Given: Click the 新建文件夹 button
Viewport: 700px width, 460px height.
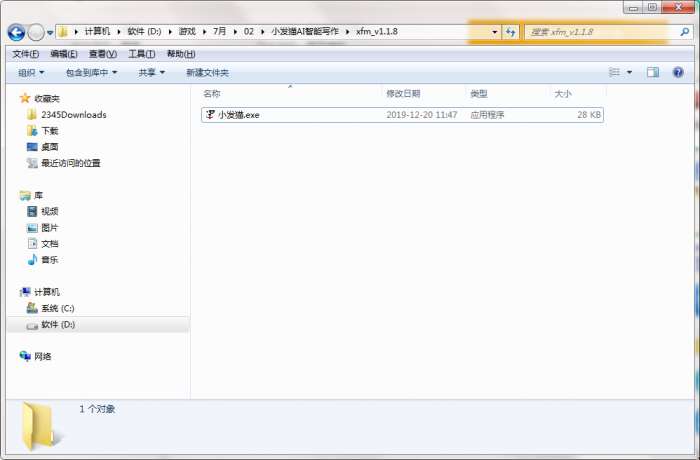Looking at the screenshot, I should click(207, 72).
